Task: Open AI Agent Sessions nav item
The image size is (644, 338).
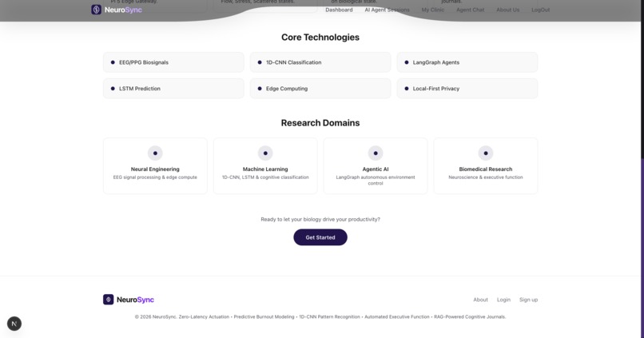Action: point(387,10)
